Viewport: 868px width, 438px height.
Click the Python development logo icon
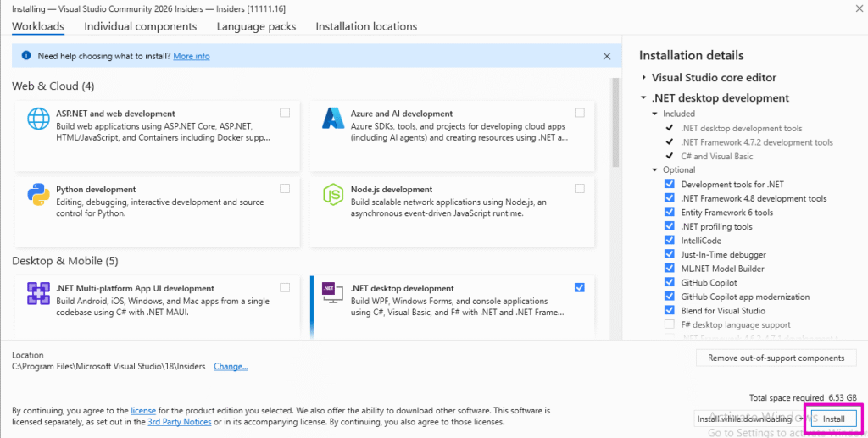point(38,195)
